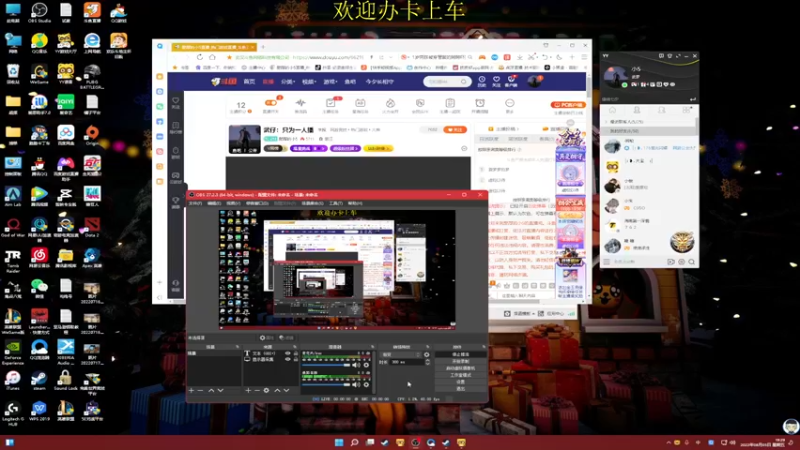Open the Steam desktop shortcut
The width and height of the screenshot is (800, 450).
tap(39, 380)
